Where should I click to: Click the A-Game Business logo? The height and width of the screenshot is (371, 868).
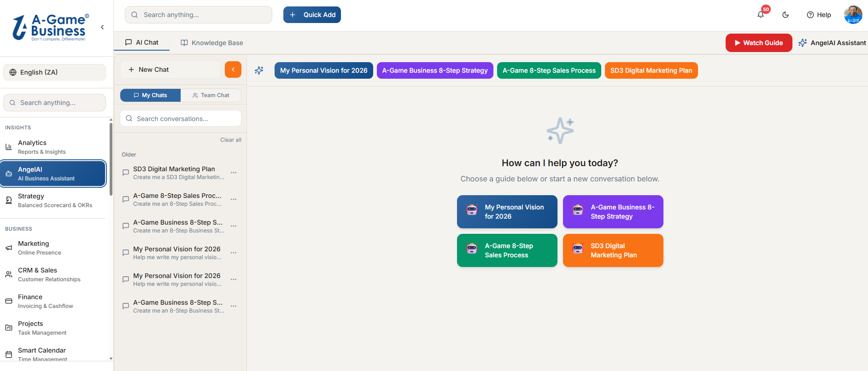coord(50,27)
